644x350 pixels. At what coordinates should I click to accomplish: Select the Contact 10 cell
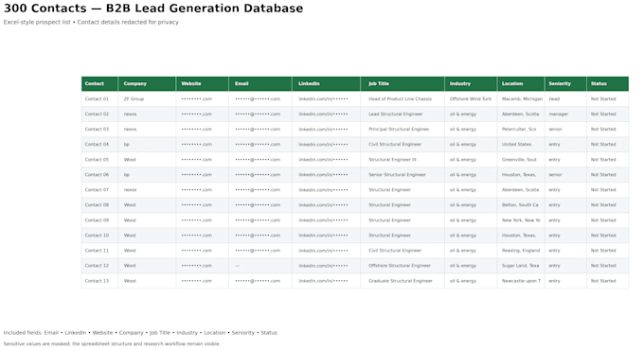tap(99, 236)
